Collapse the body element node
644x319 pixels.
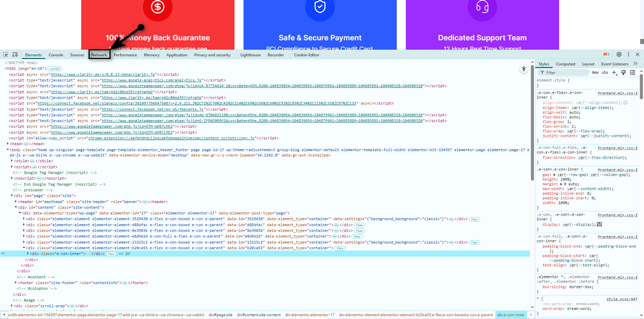[x=8, y=149]
